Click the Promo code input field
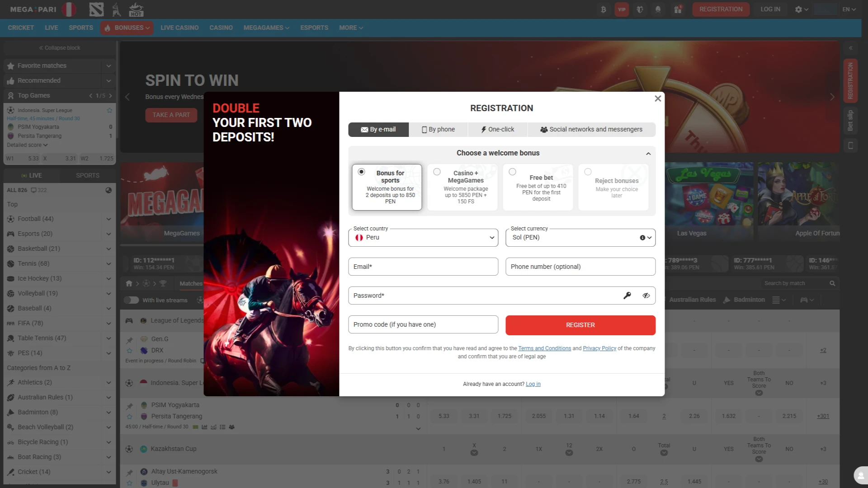This screenshot has width=868, height=488. (423, 324)
